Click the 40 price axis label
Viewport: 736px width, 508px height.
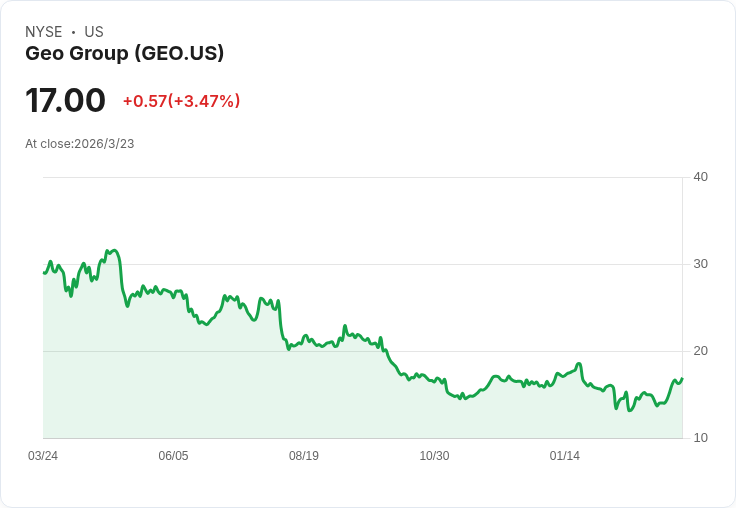click(x=700, y=177)
